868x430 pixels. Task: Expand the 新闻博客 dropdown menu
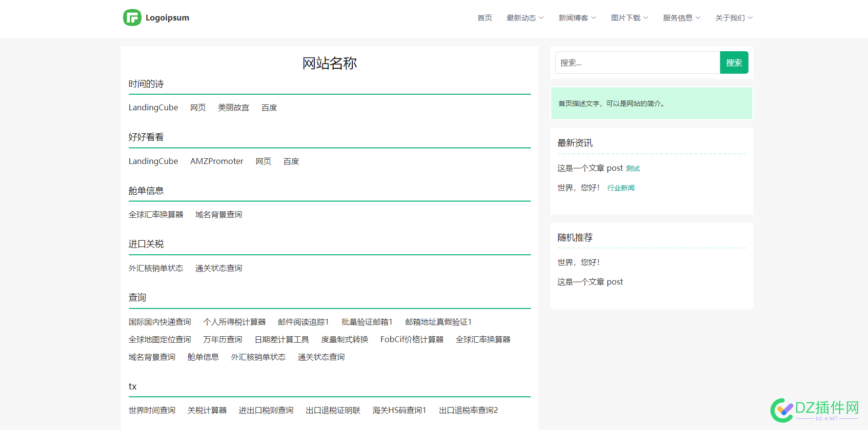tap(577, 18)
